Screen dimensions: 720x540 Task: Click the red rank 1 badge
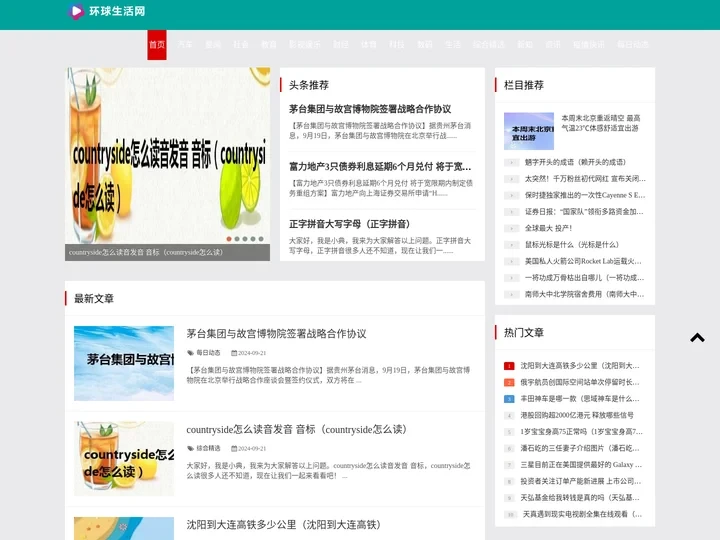[509, 366]
